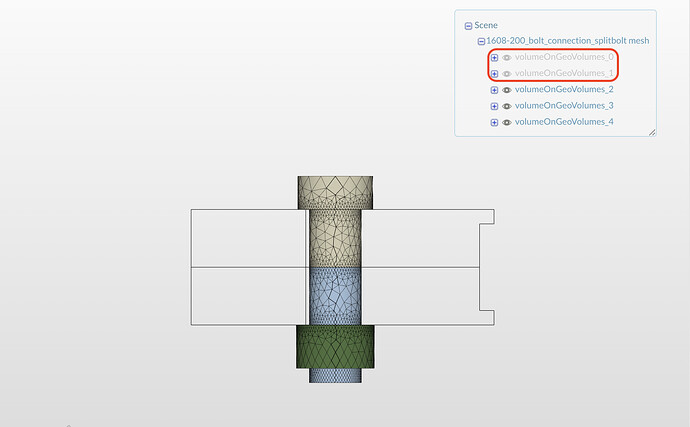Select volumeOnGeoVolumes_2 label
The height and width of the screenshot is (427, 690).
point(564,90)
